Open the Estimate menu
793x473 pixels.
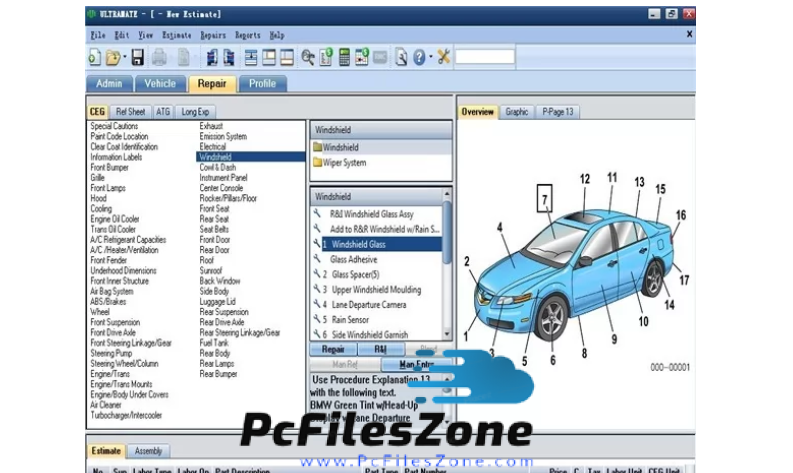click(177, 35)
